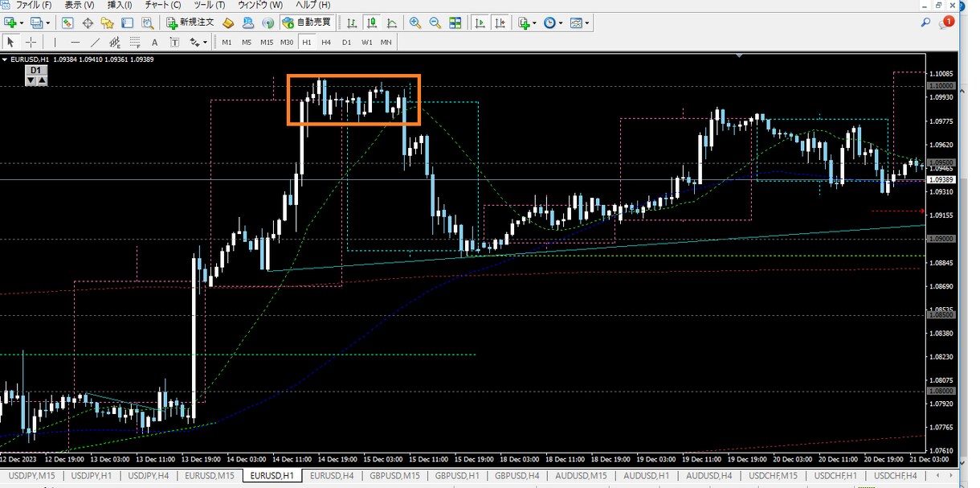Toggle 自動売買 auto trading
The width and height of the screenshot is (980, 488).
point(307,23)
